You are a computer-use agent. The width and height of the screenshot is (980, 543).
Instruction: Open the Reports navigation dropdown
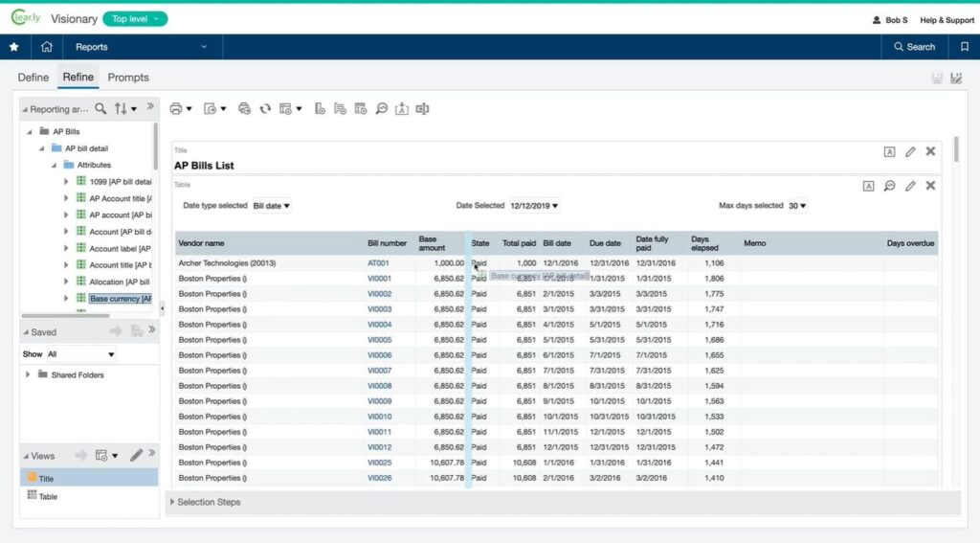point(142,47)
